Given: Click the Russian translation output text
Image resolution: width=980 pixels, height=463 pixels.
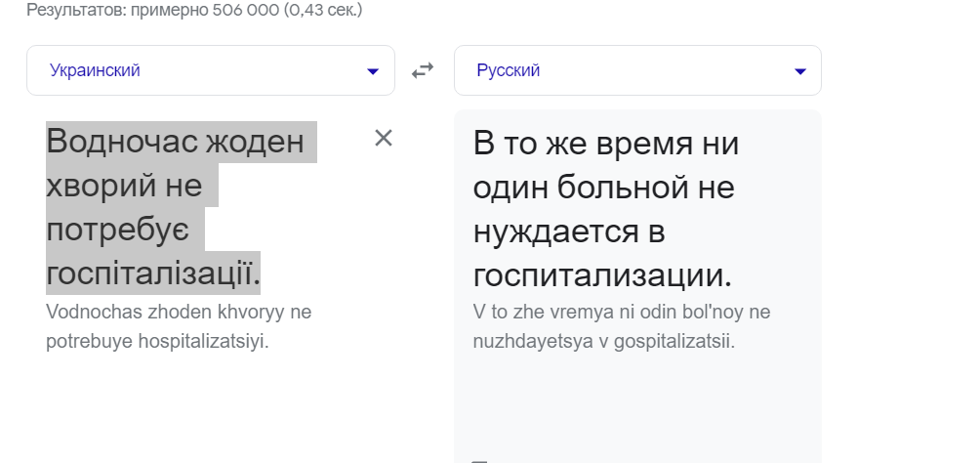Looking at the screenshot, I should coord(606,209).
